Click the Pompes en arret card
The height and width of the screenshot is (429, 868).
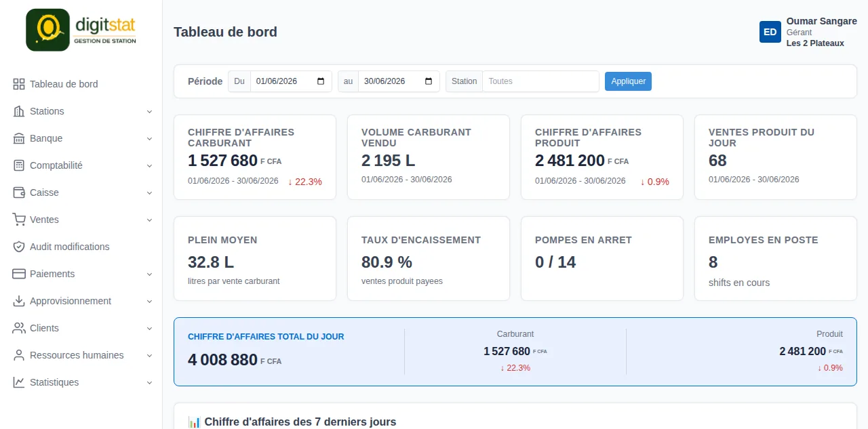[602, 259]
